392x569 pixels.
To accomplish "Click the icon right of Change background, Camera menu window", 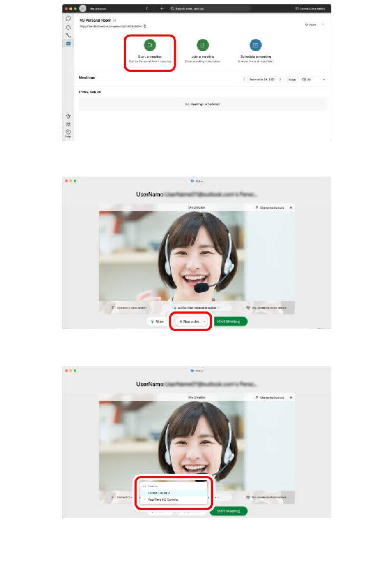I will coord(291,397).
